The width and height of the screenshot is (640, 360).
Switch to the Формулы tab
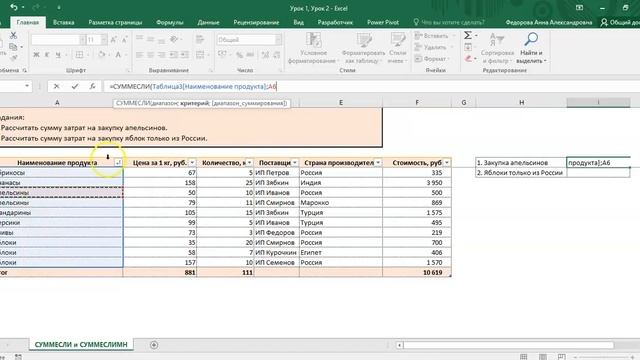coord(170,22)
